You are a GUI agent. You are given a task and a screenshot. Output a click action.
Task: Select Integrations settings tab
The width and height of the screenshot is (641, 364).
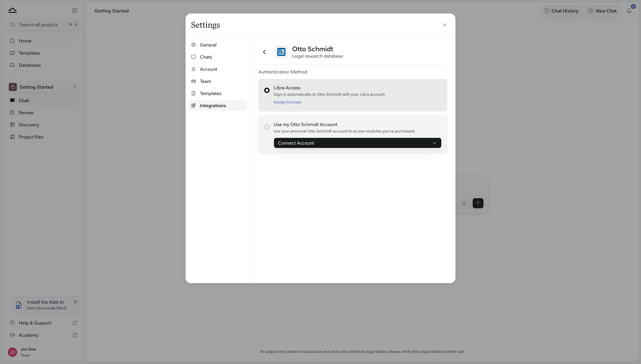[x=217, y=105]
